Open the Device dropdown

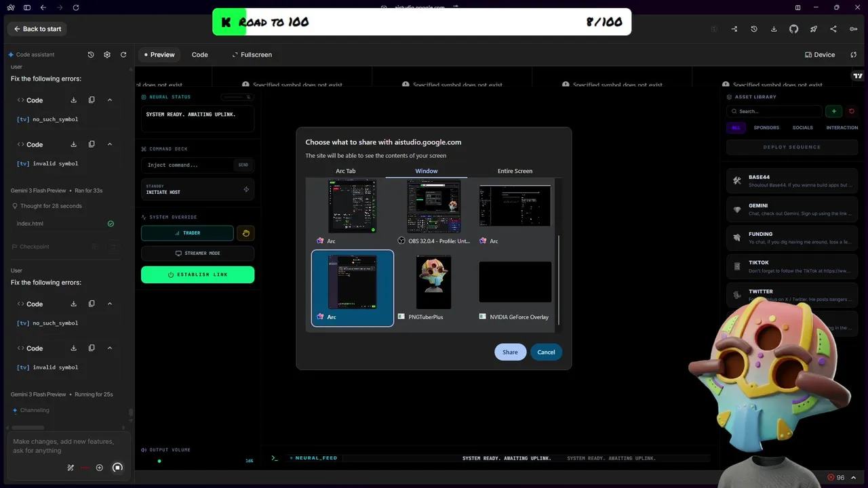click(820, 54)
